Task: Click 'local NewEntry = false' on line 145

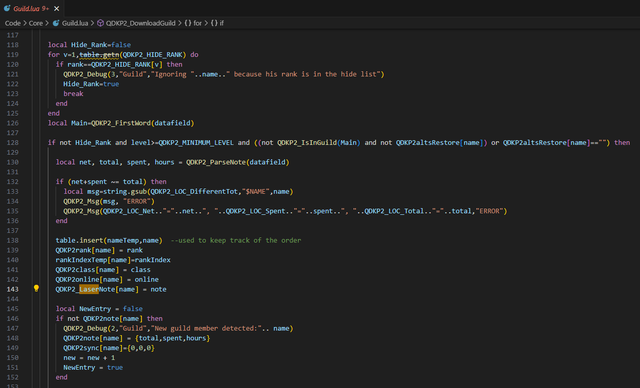Action: (99, 309)
